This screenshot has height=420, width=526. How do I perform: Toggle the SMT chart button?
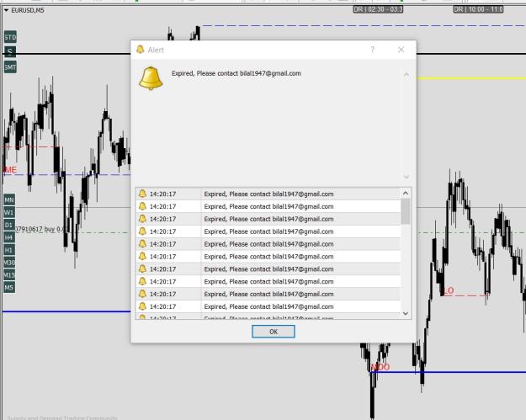pos(10,67)
